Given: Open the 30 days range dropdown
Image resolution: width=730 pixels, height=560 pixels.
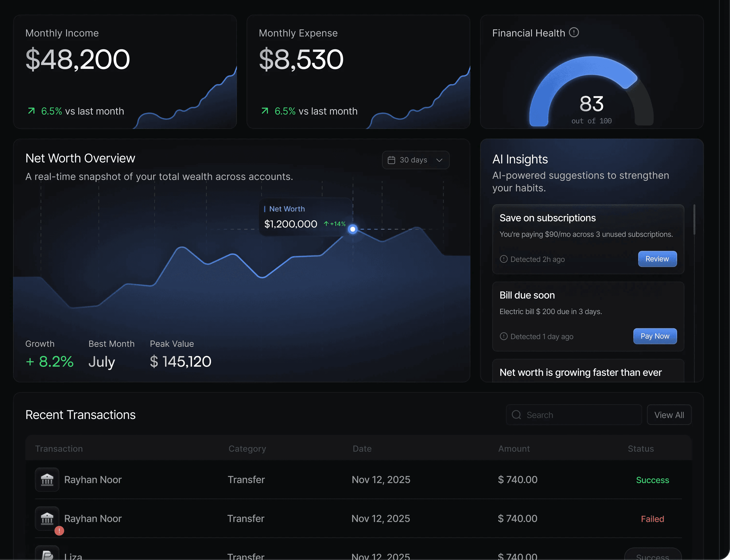Looking at the screenshot, I should [416, 160].
